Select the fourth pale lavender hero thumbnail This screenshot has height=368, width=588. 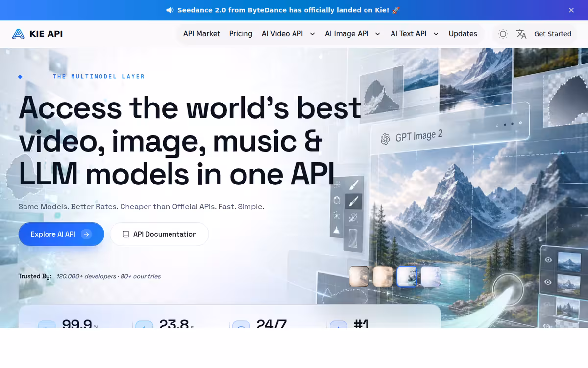[x=431, y=276]
